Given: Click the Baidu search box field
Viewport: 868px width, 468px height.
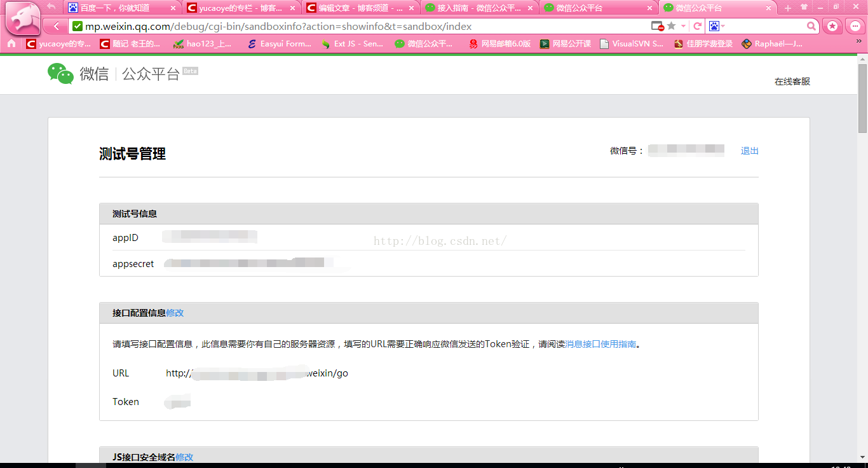Looking at the screenshot, I should coord(766,26).
